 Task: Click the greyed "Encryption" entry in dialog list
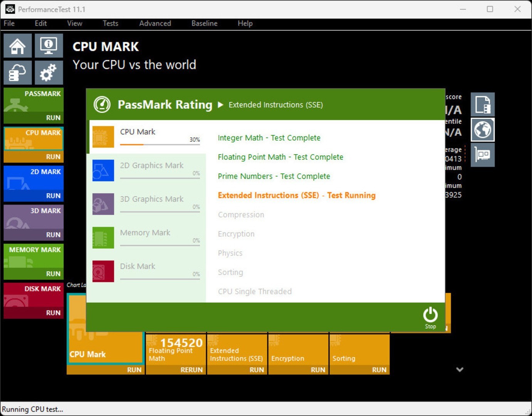point(236,234)
